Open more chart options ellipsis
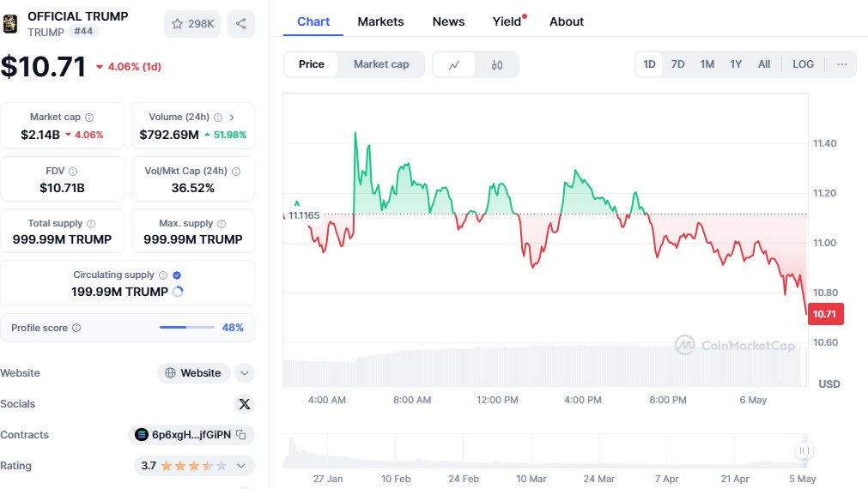Image resolution: width=868 pixels, height=489 pixels. 842,64
